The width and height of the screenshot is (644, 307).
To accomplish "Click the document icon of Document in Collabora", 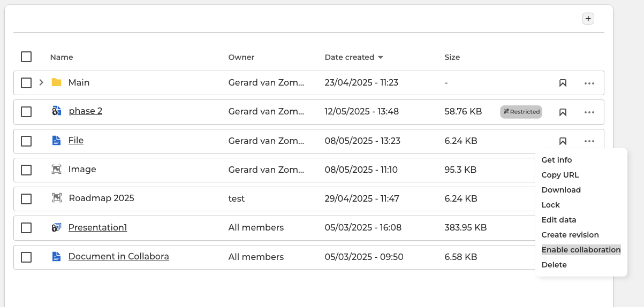I will pyautogui.click(x=56, y=257).
